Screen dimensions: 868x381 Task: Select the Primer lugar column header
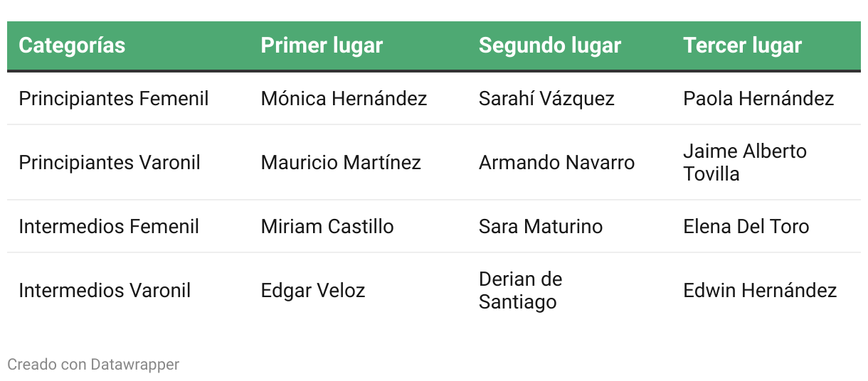tap(322, 45)
